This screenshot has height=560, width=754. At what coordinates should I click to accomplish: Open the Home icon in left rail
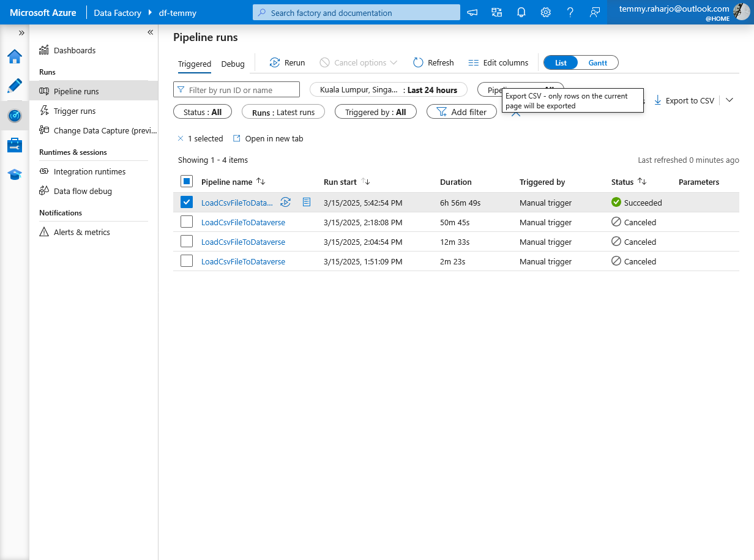coord(15,57)
